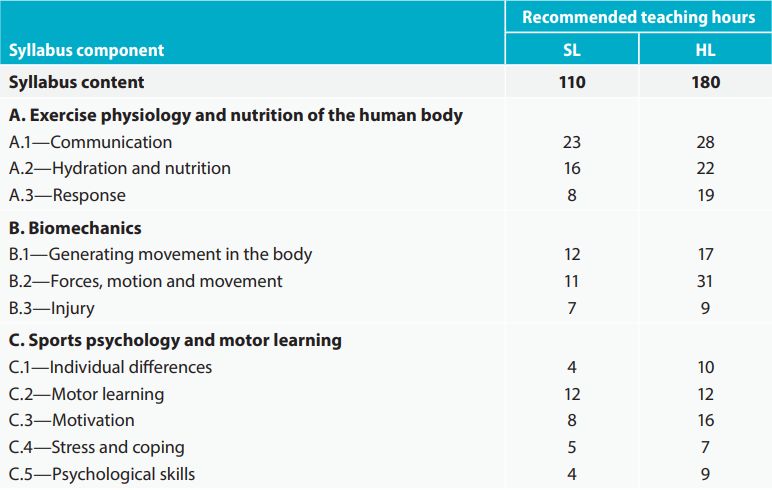Screen dimensions: 772x490
Task: Click the HL hours for C.5—Psychological skills
Action: coord(705,474)
